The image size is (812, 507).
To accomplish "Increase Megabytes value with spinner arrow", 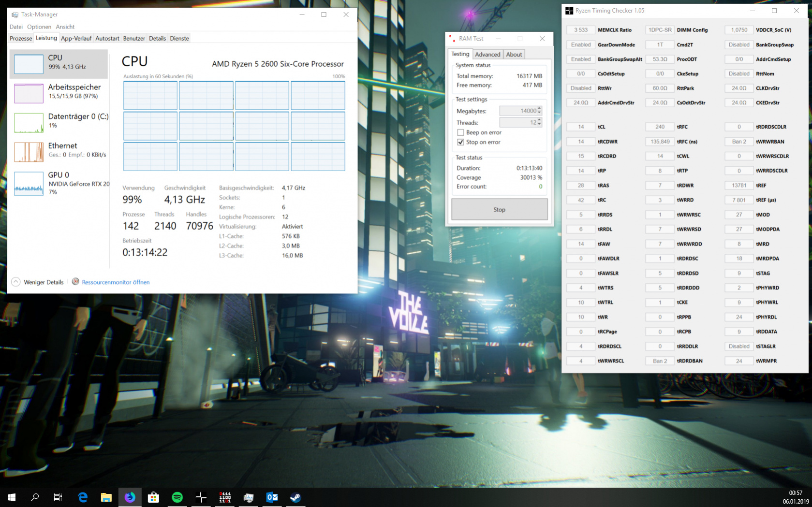I will pyautogui.click(x=539, y=109).
